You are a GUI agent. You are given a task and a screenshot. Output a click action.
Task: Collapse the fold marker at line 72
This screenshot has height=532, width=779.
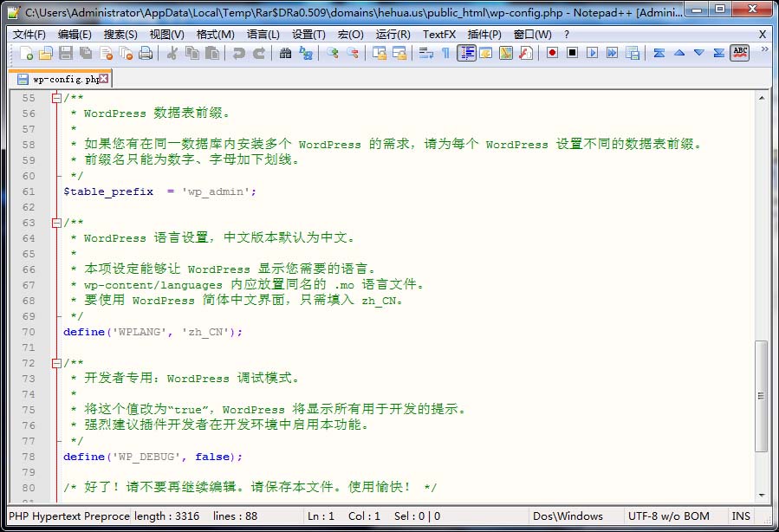56,363
